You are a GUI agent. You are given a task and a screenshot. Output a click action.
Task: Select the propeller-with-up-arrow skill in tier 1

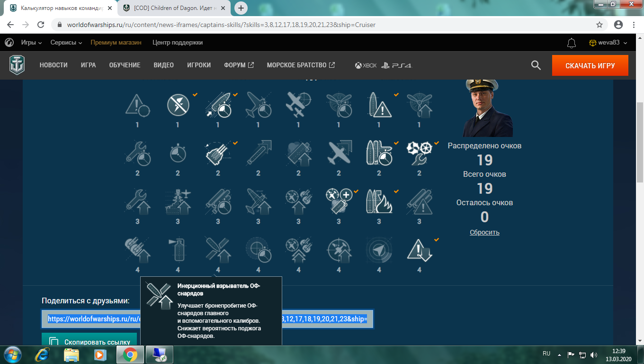pos(419,105)
